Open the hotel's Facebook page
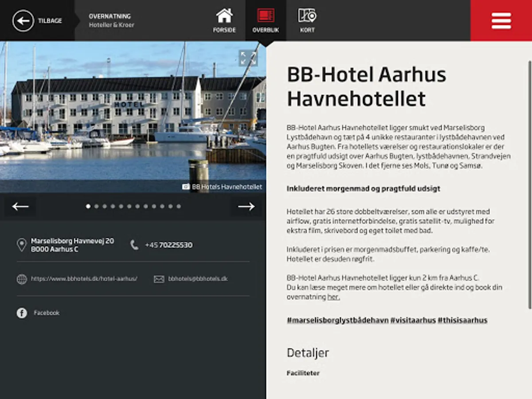Viewport: 532px width, 399px height. point(47,313)
